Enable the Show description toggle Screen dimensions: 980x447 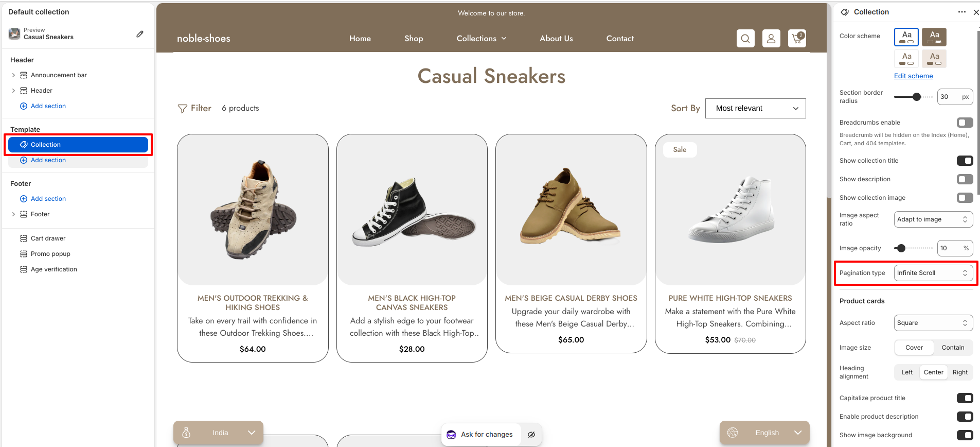[965, 179]
